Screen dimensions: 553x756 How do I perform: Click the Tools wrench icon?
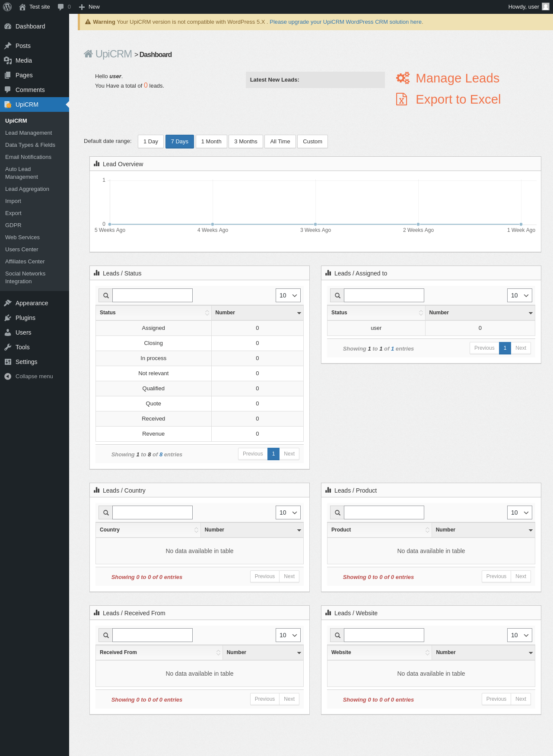8,347
